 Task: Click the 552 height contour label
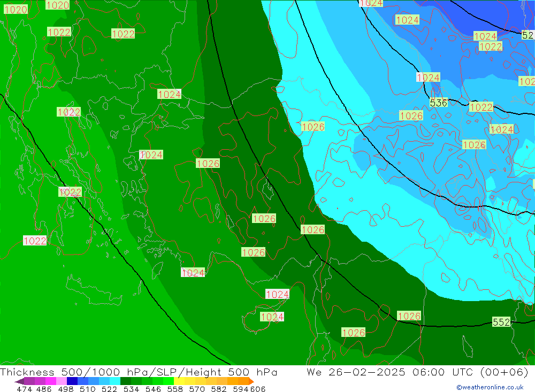tap(501, 322)
